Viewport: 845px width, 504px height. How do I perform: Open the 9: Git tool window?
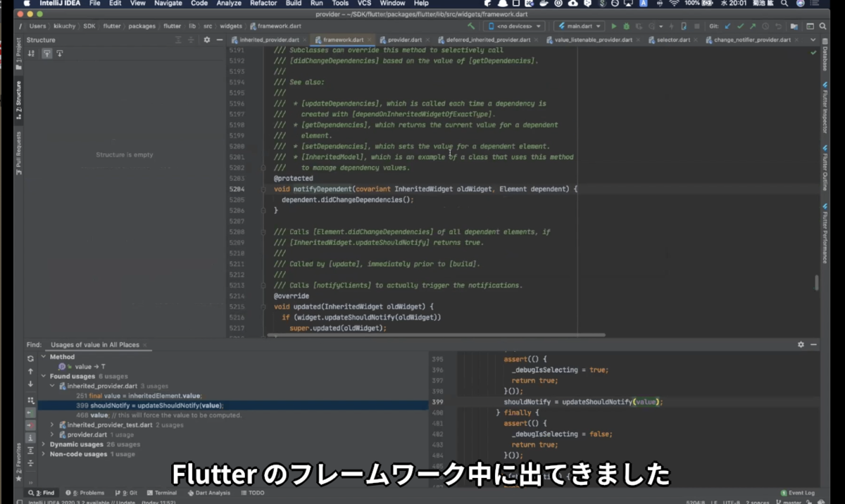(126, 493)
